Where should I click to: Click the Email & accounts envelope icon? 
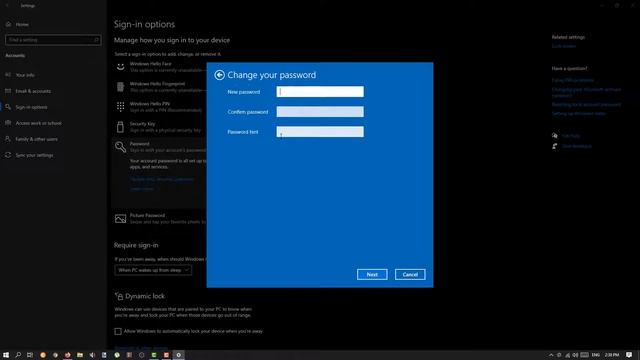pos(8,91)
